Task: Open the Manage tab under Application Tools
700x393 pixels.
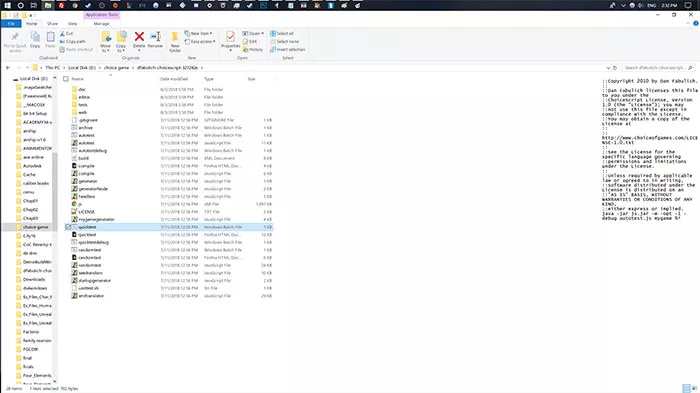Action: pos(101,24)
